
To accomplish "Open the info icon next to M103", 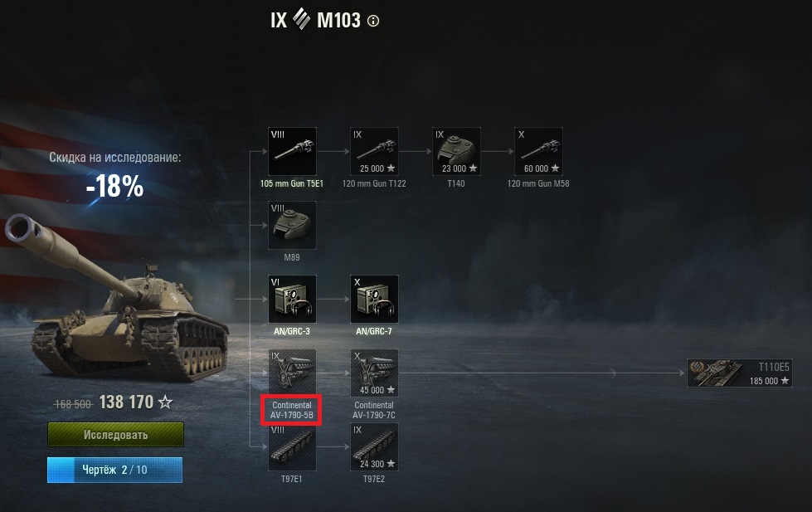I will point(373,21).
